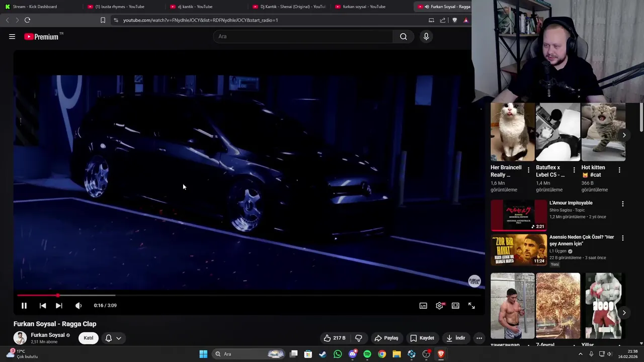This screenshot has height=362, width=644.
Task: Open OBS Studio from the taskbar
Action: coord(426,354)
